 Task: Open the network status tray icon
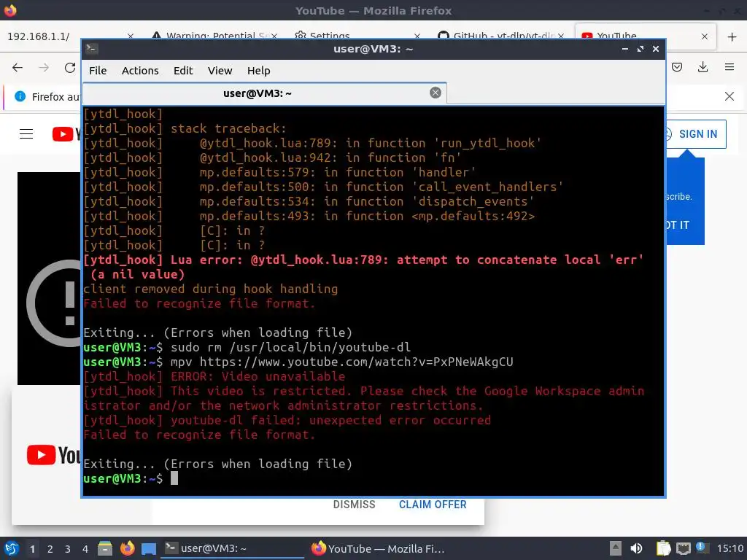(683, 548)
